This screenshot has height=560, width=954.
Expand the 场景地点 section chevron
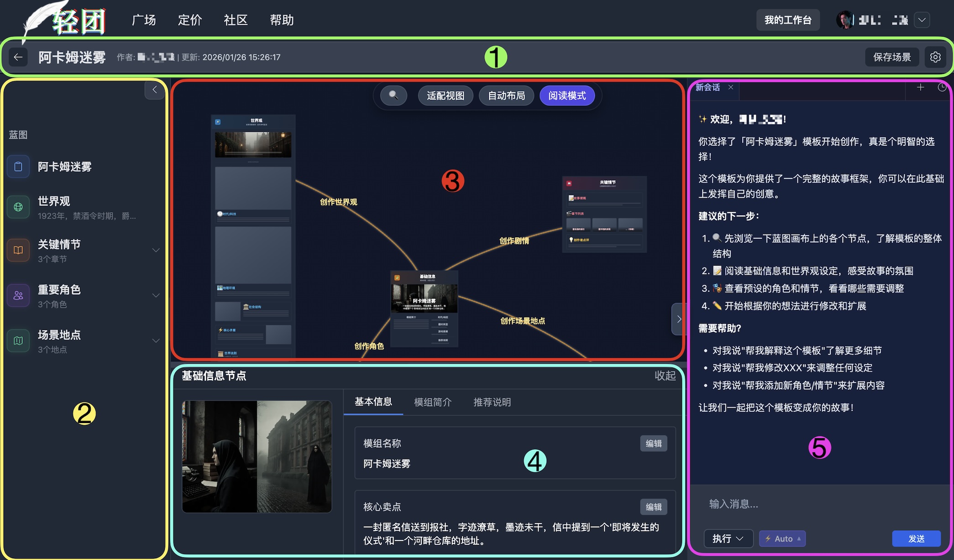pos(156,340)
